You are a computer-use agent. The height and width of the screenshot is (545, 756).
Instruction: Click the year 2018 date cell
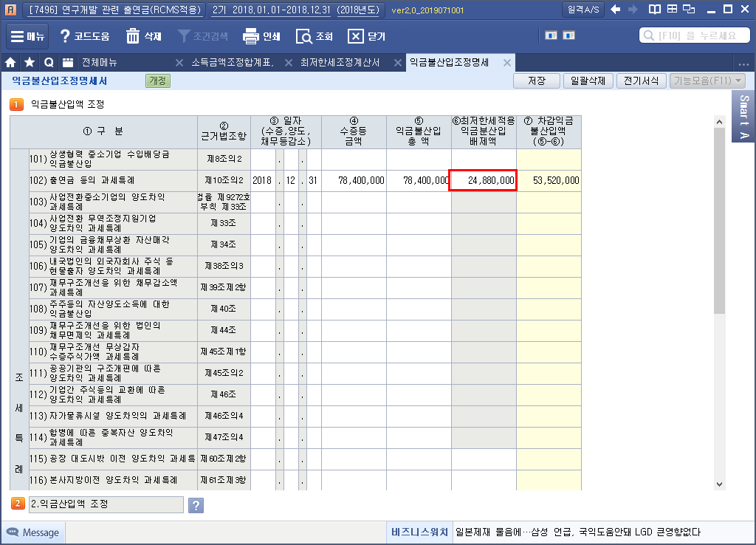tap(263, 180)
